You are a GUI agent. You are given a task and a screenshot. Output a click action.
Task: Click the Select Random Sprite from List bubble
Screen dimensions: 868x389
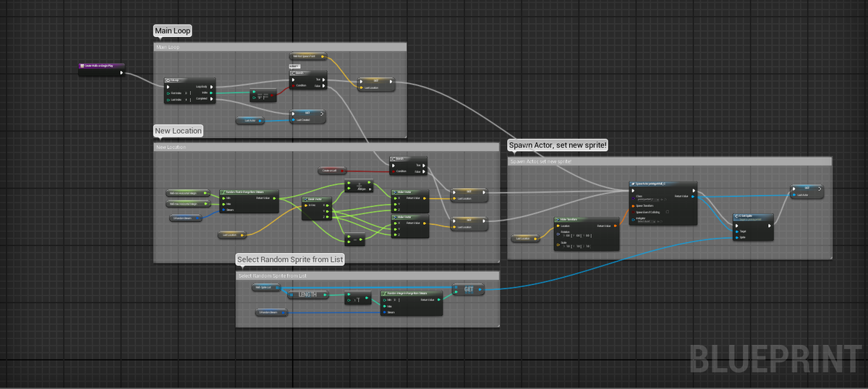coord(290,260)
